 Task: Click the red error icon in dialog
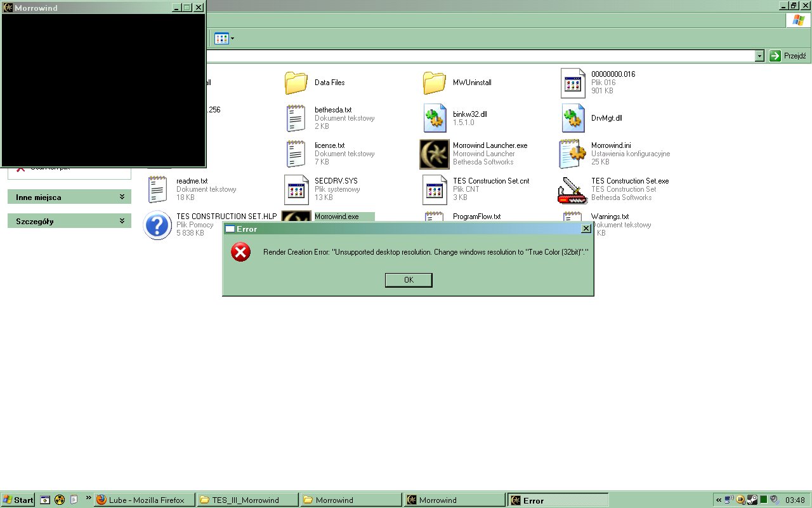pos(240,253)
